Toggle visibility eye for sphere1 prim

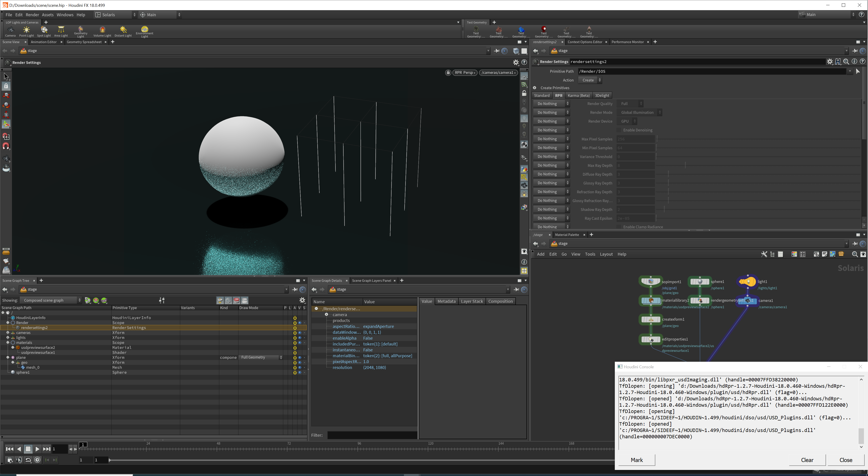300,372
